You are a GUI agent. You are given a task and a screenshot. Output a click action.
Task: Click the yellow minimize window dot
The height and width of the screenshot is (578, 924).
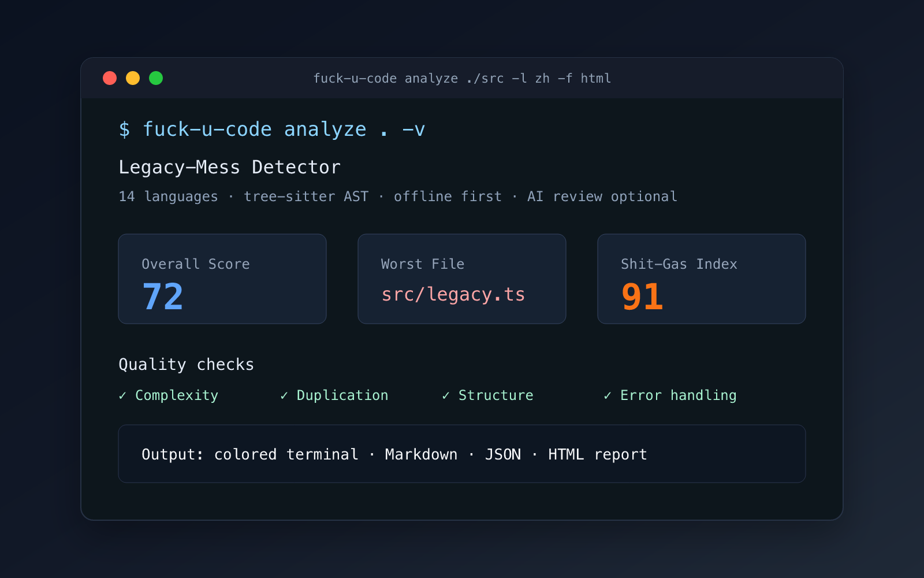click(133, 78)
